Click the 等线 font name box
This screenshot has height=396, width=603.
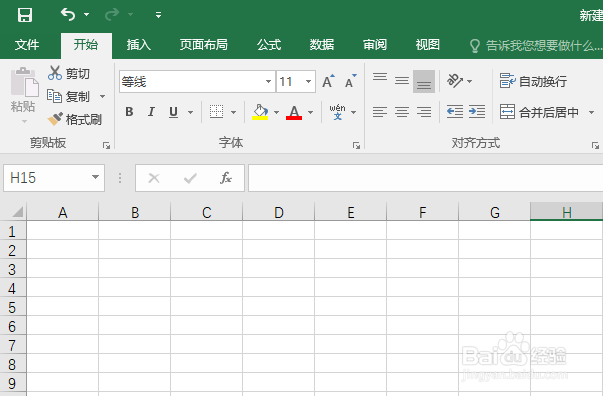tap(191, 82)
